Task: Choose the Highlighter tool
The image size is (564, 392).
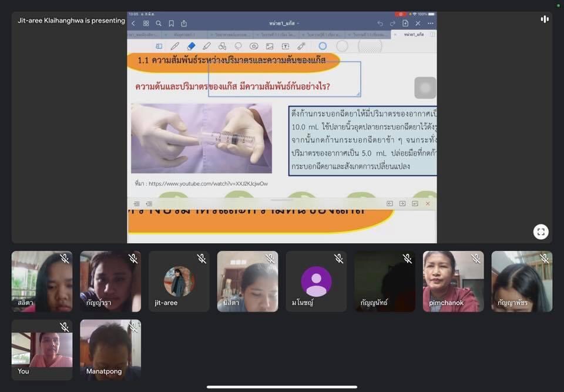Action: coord(206,46)
